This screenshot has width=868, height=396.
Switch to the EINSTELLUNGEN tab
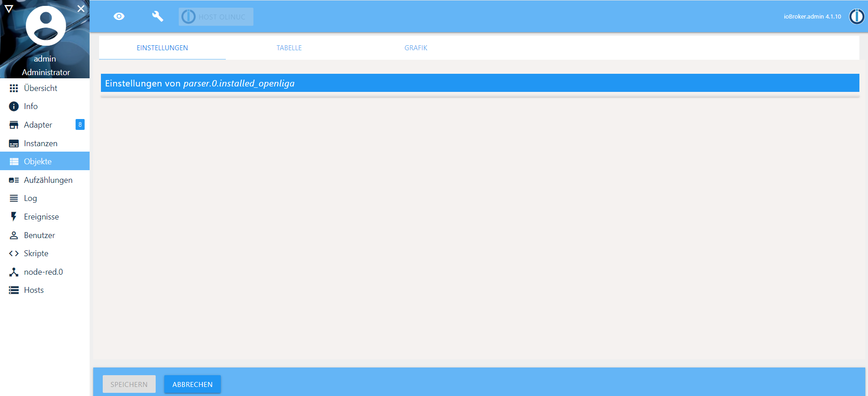click(x=162, y=48)
